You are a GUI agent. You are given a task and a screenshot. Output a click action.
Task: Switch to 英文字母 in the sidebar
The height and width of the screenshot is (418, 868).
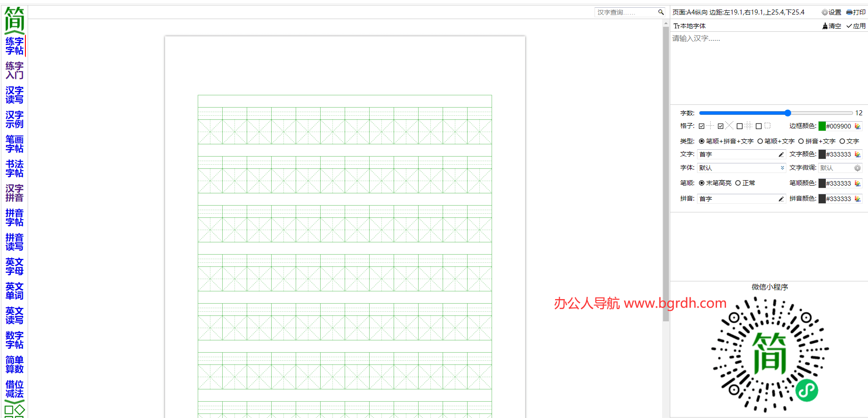click(15, 266)
